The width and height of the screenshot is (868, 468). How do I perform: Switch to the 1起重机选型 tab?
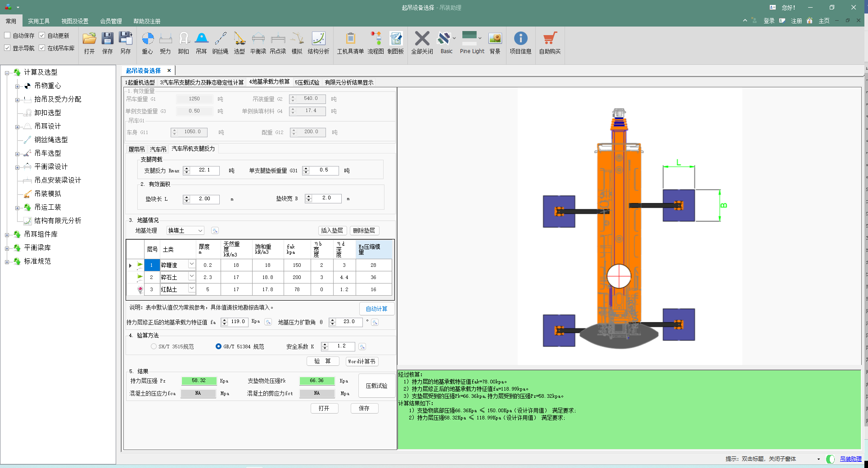140,82
